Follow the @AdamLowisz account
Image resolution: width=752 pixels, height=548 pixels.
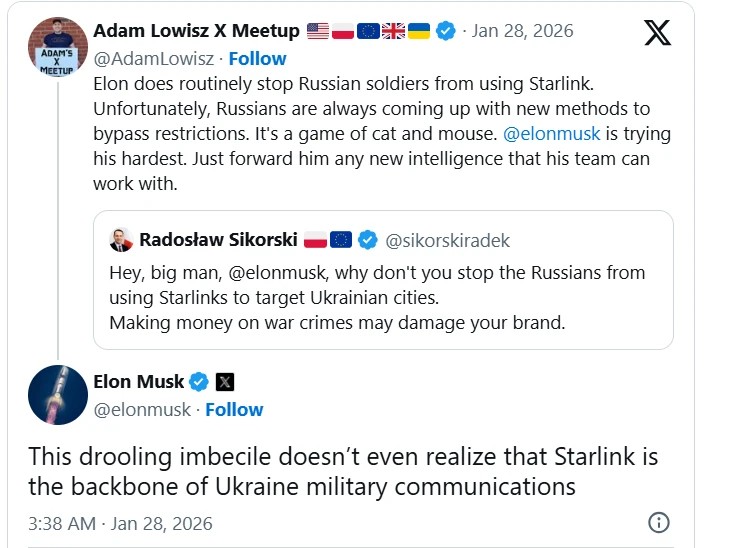click(257, 58)
